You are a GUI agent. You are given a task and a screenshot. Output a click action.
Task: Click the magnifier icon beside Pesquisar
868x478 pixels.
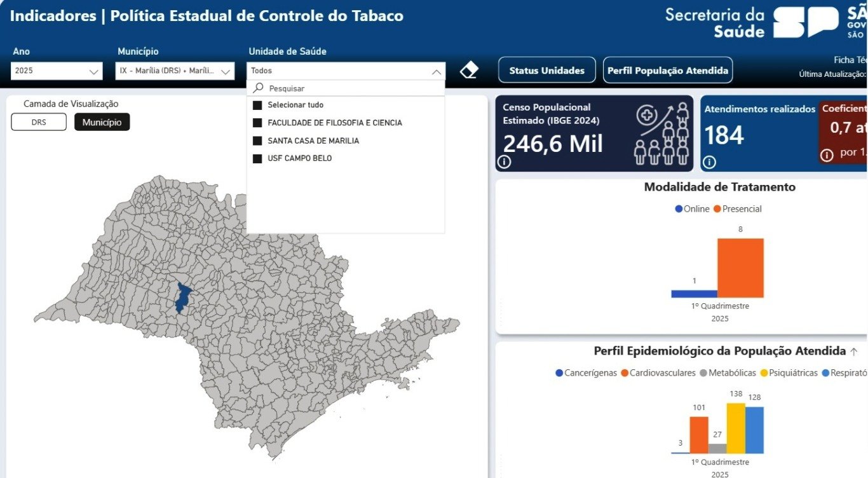[x=258, y=88]
